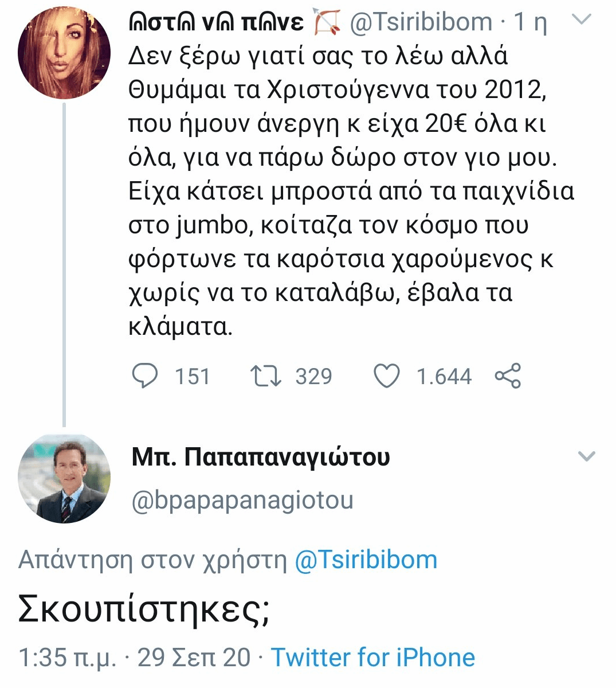The image size is (616, 688).
Task: Open the profile photo of Μπ. Παπαπαναγιώτου
Action: 64,478
